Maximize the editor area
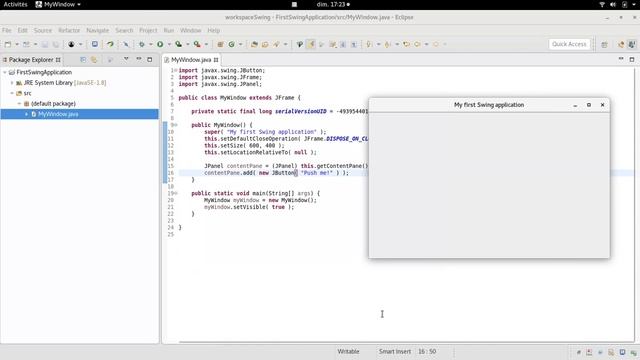 (x=632, y=60)
